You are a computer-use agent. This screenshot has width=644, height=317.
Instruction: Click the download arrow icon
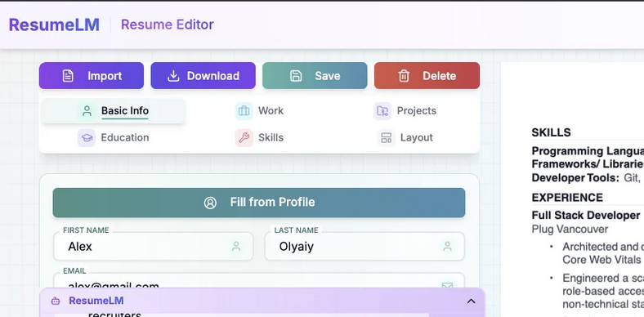(174, 76)
